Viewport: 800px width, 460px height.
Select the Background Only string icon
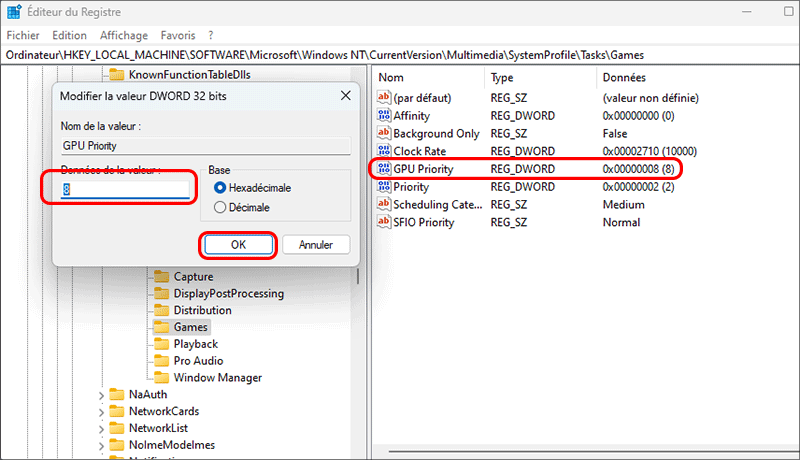click(x=384, y=133)
